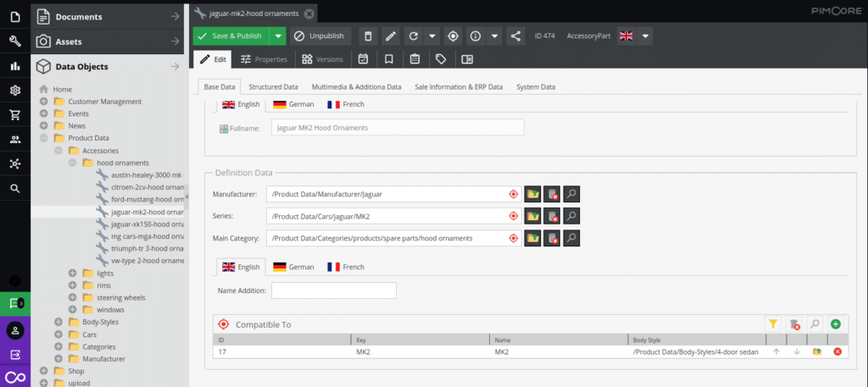The image size is (868, 387).
Task: Click the logout icon in the sidebar
Action: click(x=15, y=355)
